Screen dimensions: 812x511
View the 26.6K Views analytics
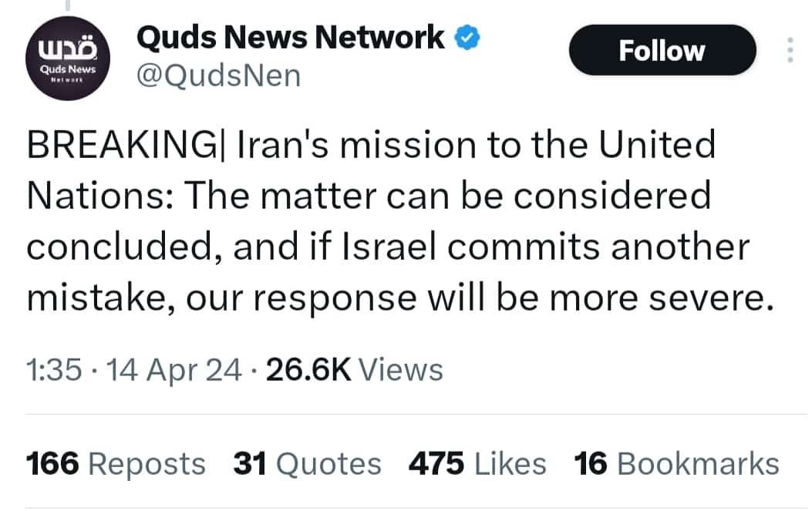(x=354, y=370)
